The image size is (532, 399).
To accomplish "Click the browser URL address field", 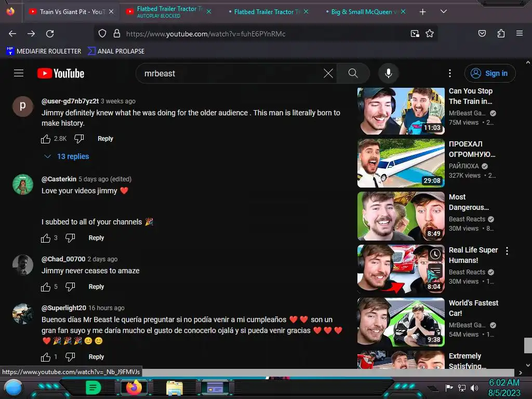I will tap(264, 34).
